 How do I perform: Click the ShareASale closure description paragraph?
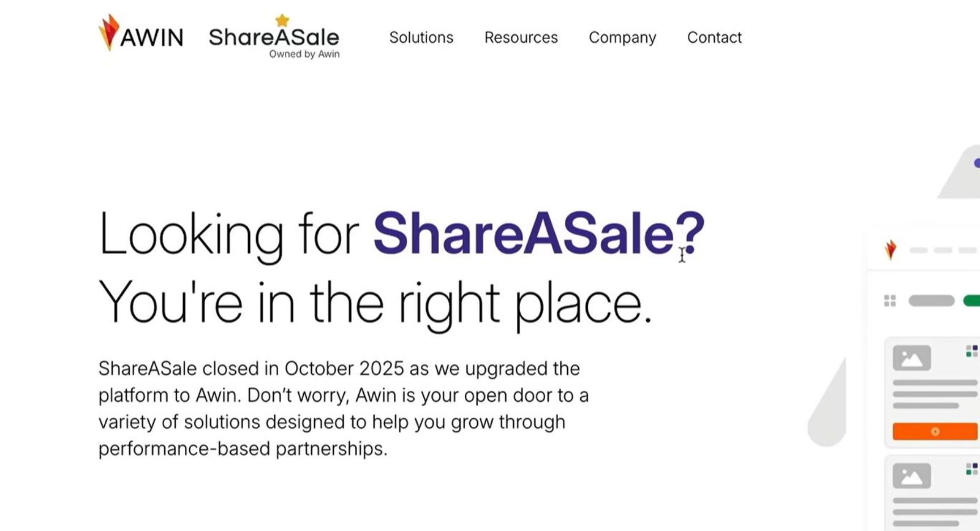(343, 408)
